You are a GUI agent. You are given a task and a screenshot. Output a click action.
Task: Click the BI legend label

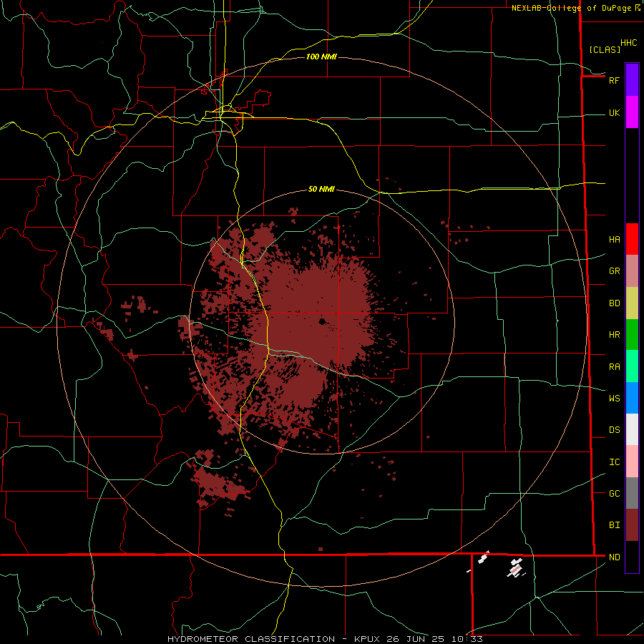click(614, 525)
